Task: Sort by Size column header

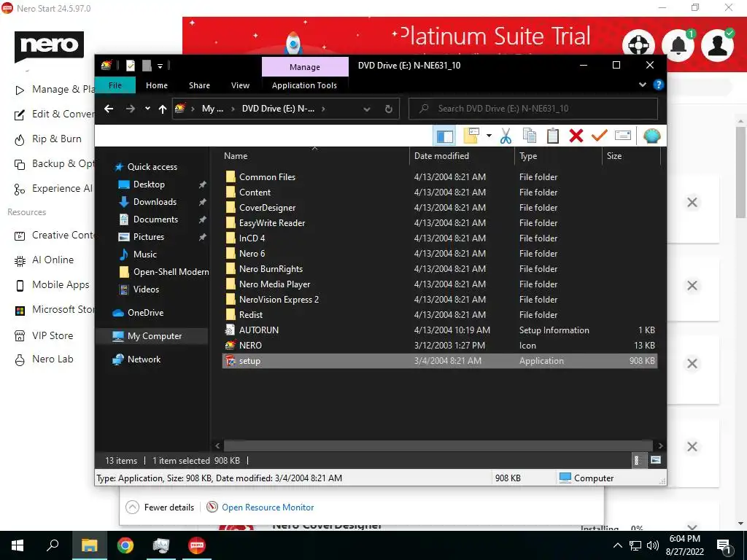Action: (631, 156)
